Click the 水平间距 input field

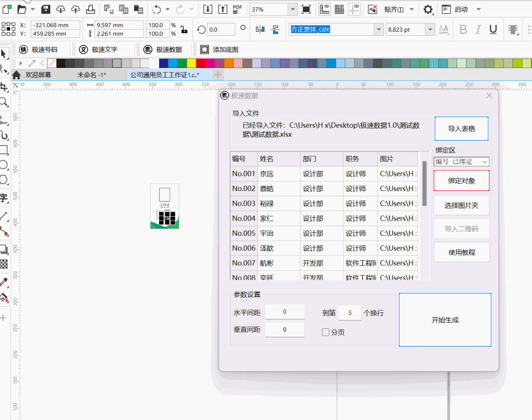(x=284, y=312)
